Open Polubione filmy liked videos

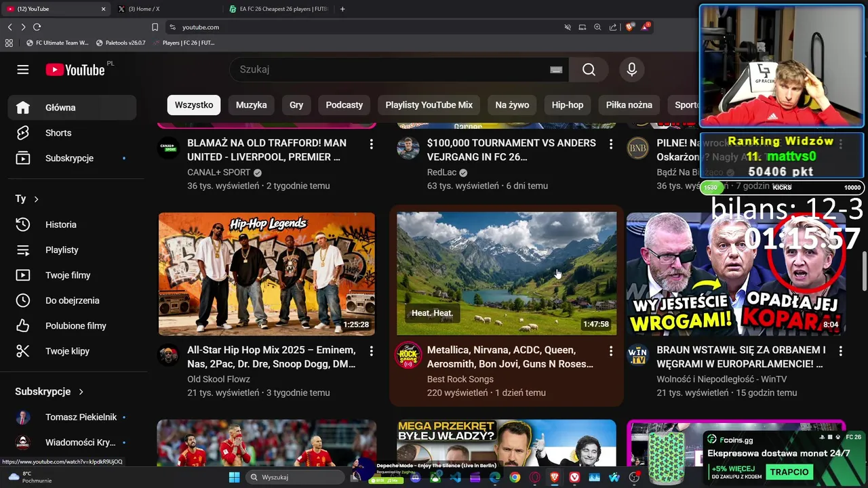(x=73, y=326)
